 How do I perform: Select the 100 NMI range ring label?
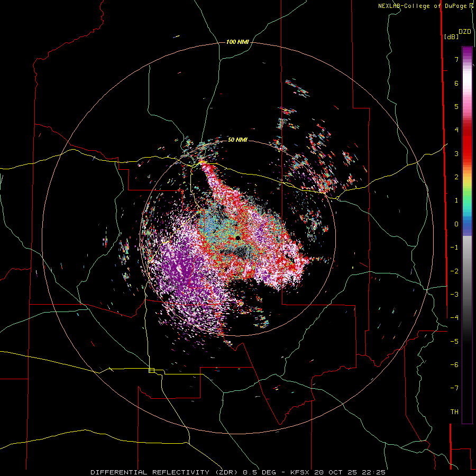pos(237,42)
